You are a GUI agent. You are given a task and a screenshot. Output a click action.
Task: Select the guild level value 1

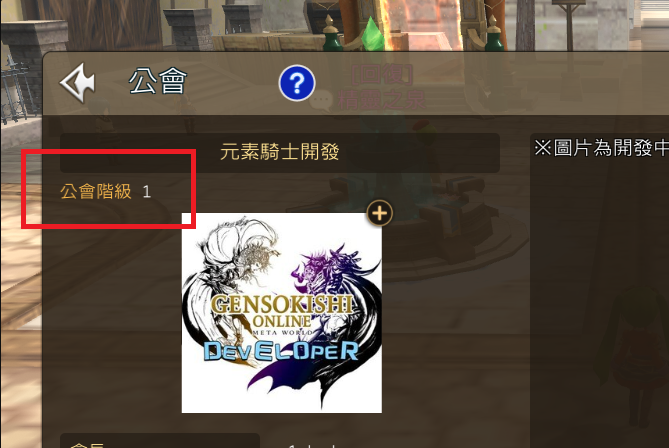coord(146,192)
